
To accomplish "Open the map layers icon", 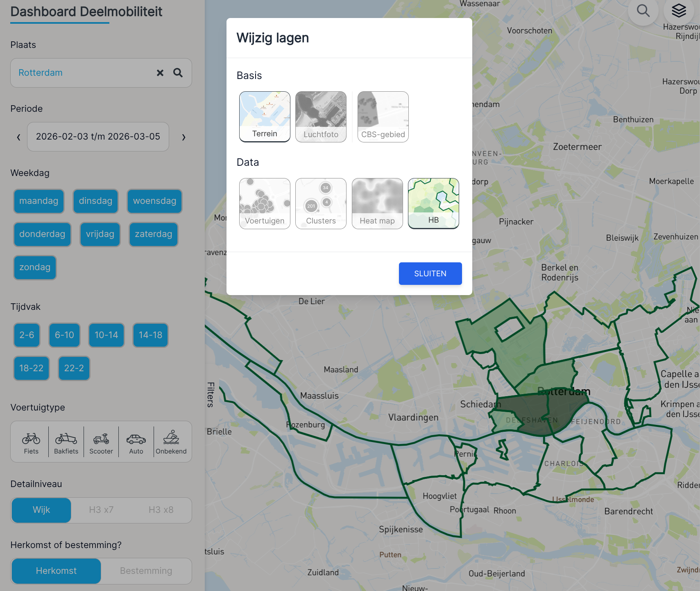I will [x=679, y=11].
